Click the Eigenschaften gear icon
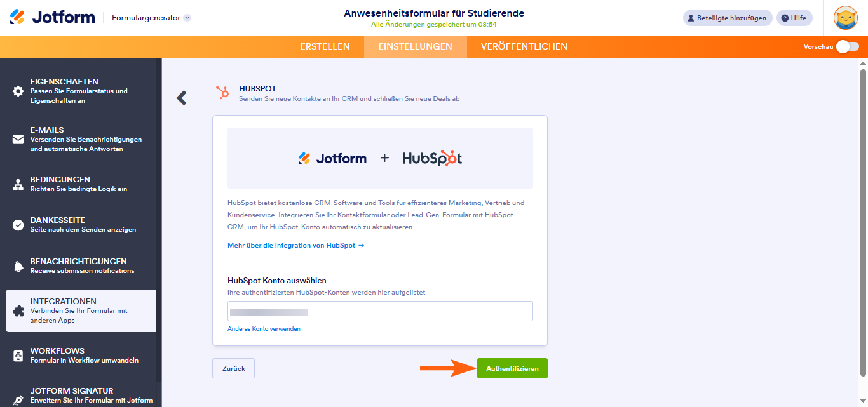 click(x=18, y=91)
